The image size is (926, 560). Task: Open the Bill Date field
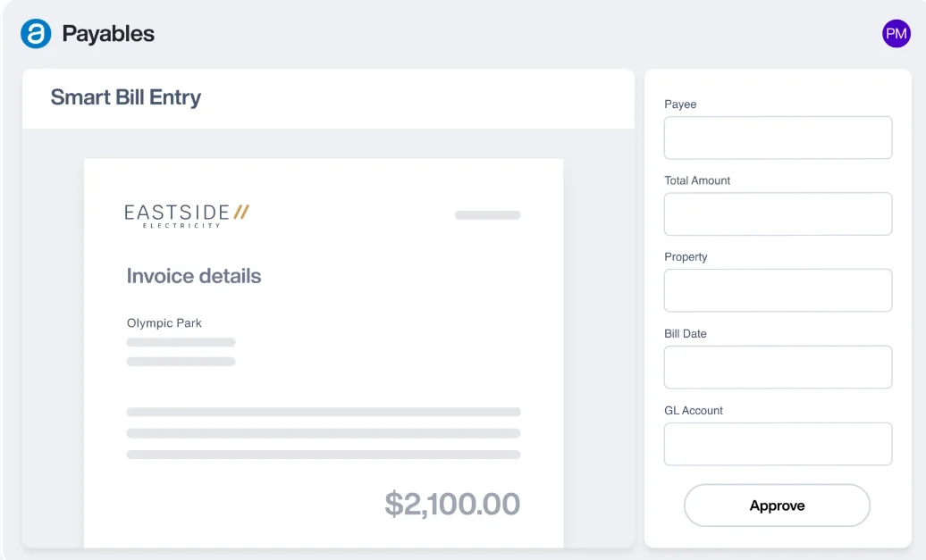click(x=777, y=366)
